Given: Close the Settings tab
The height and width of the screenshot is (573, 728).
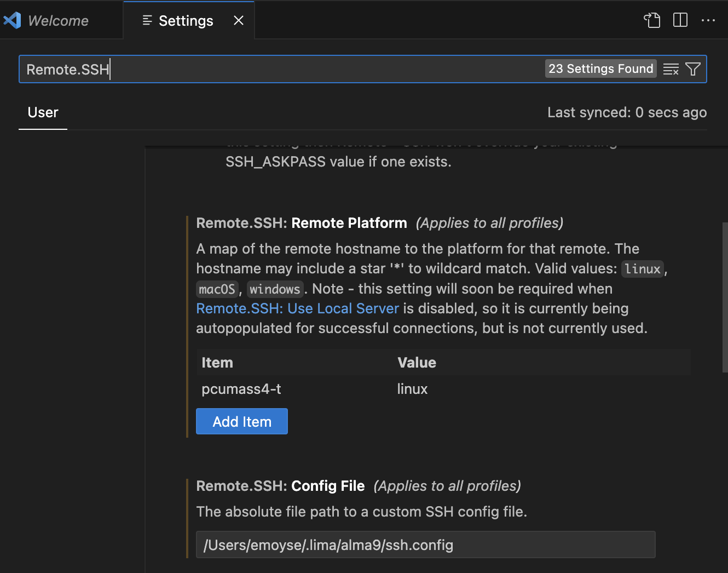Looking at the screenshot, I should point(238,20).
